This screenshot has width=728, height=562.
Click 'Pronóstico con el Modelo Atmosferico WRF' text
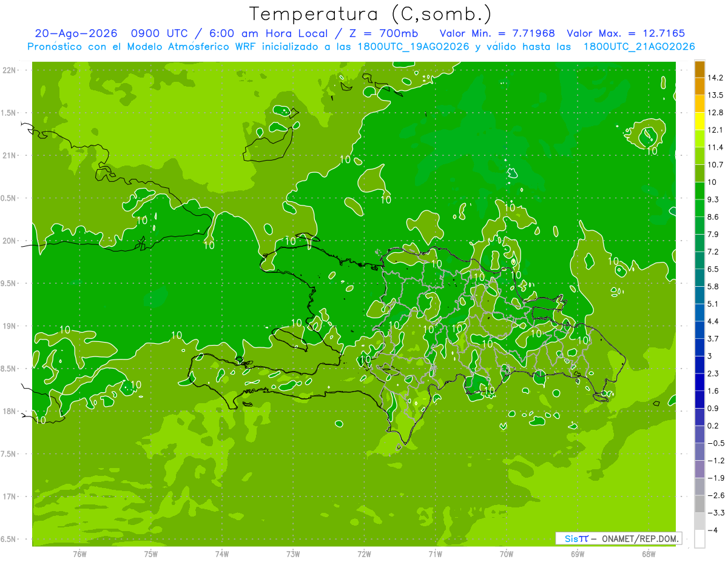142,47
